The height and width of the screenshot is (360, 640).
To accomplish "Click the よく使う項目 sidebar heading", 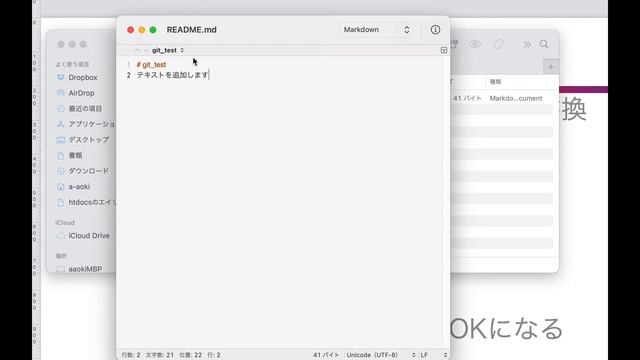I will (x=72, y=64).
